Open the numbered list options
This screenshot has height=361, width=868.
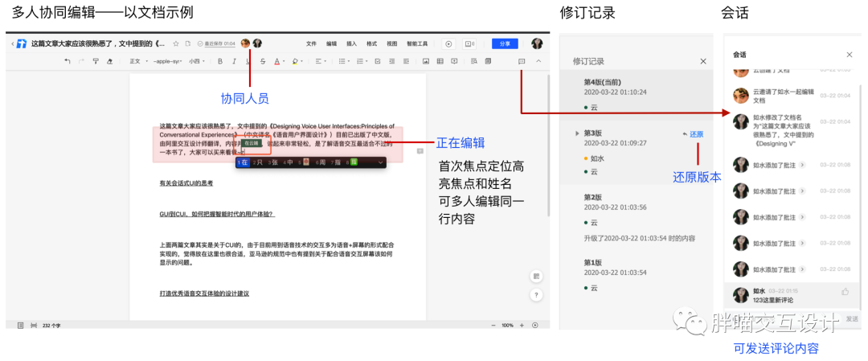362,61
